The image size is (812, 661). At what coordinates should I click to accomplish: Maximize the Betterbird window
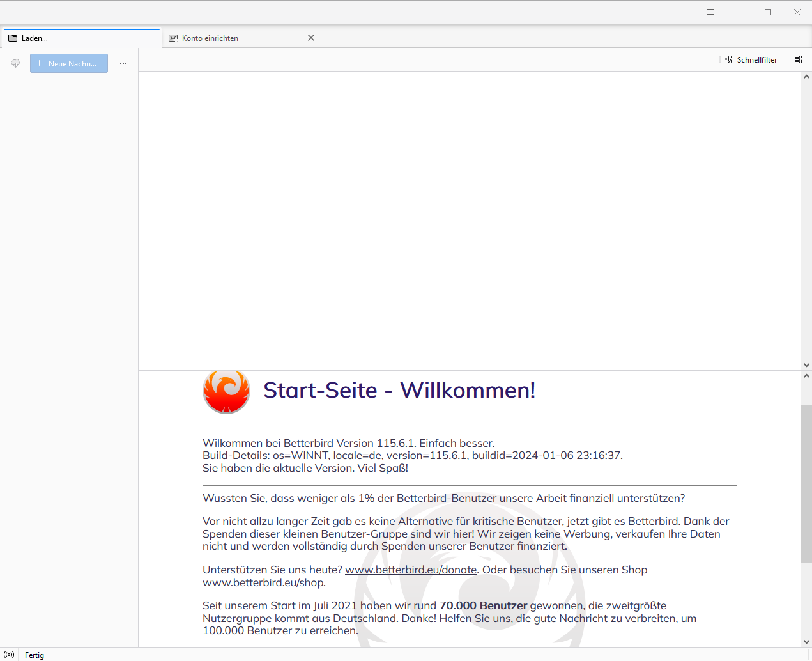pos(768,12)
